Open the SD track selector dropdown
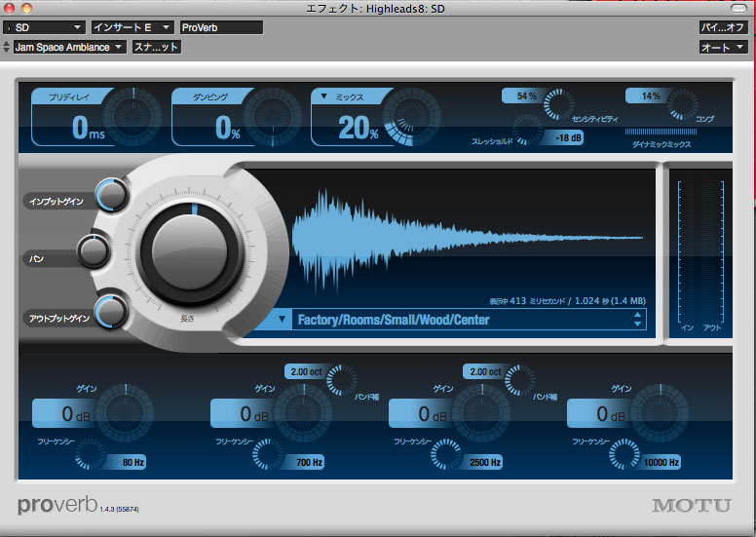 pyautogui.click(x=44, y=27)
